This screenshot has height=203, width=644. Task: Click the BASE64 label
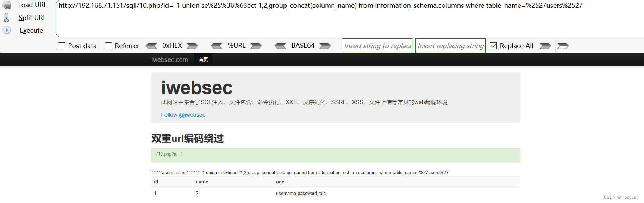tap(303, 46)
